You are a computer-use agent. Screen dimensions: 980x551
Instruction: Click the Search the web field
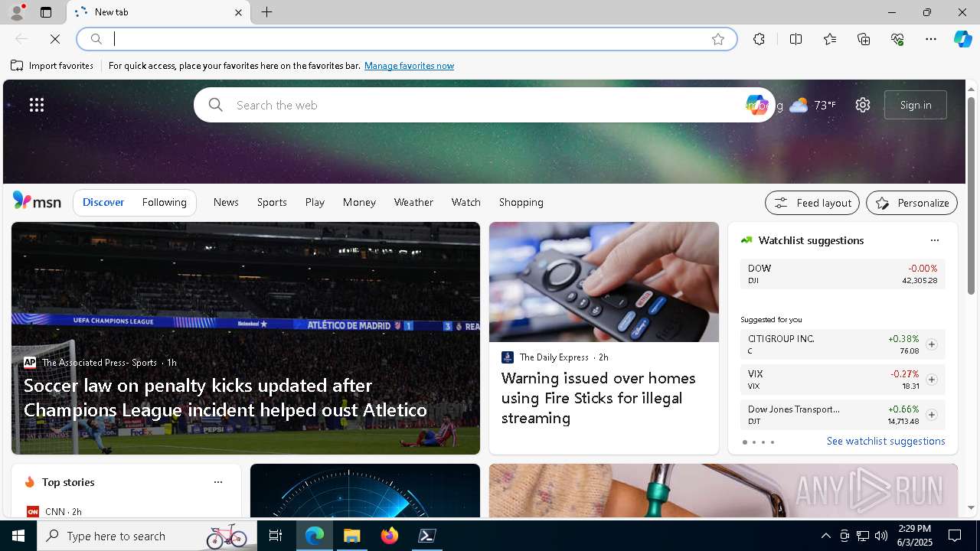(482, 105)
